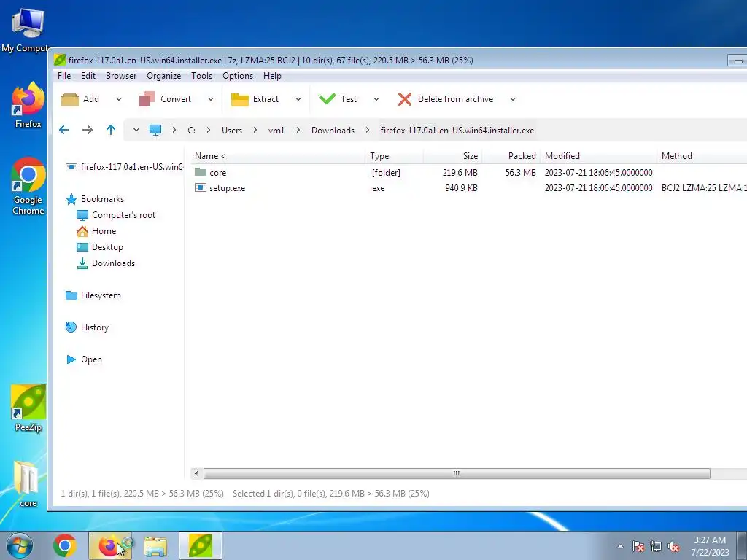This screenshot has width=747, height=560.
Task: Sort by the Modified column header
Action: pos(599,156)
